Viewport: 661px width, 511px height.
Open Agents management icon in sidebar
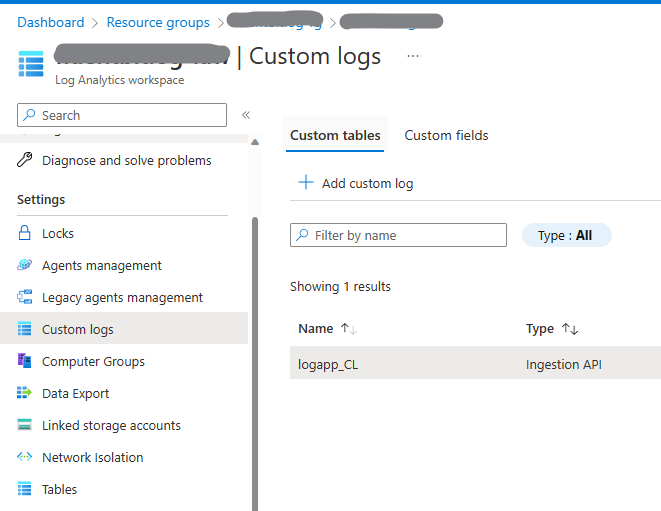25,265
